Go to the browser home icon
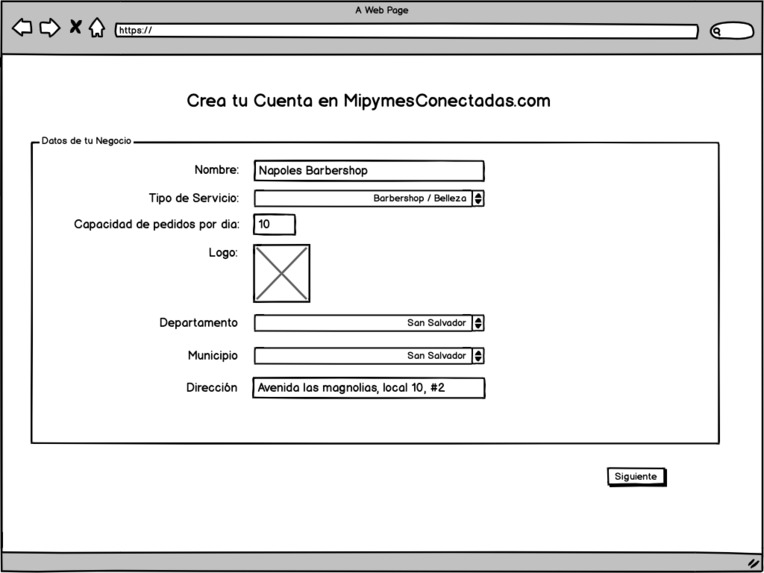This screenshot has width=764, height=573. pos(97,27)
